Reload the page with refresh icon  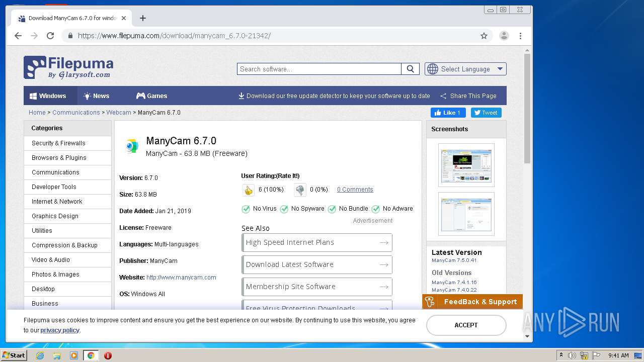click(x=50, y=36)
